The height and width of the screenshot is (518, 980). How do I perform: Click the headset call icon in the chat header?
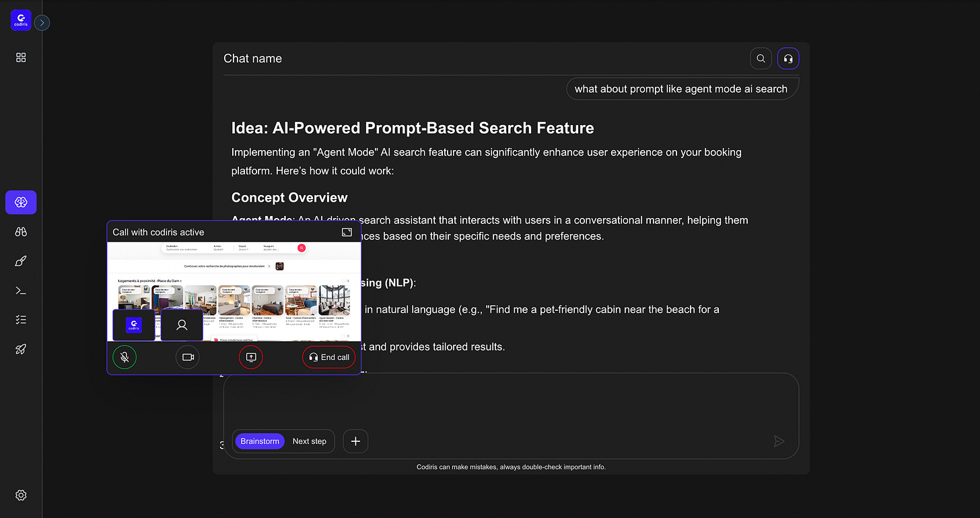(x=788, y=59)
